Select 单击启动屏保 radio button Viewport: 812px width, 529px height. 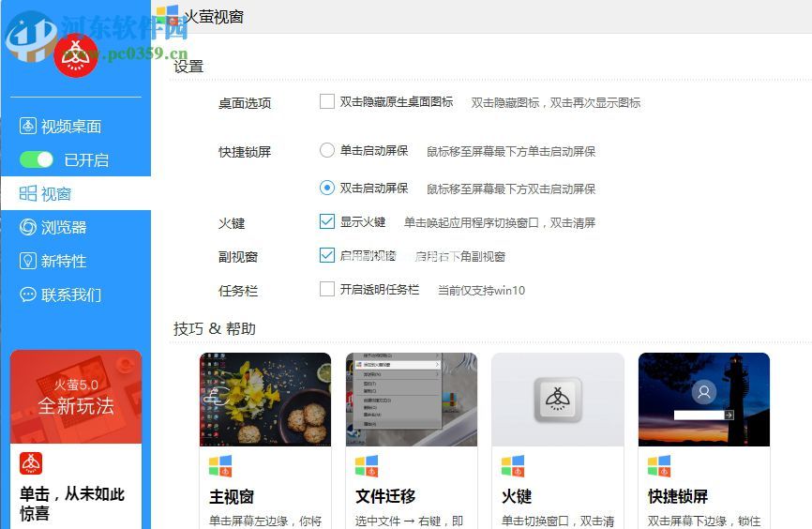tap(326, 150)
